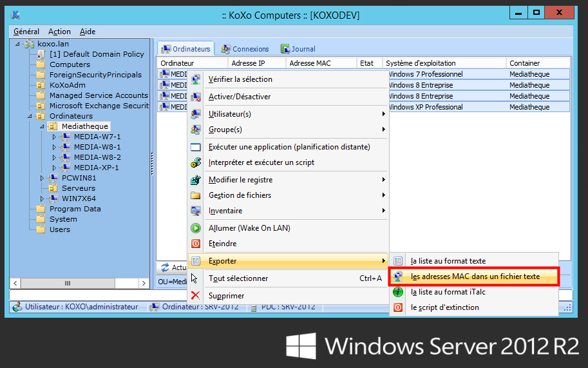Collapse the Mediatheque tree node
The width and height of the screenshot is (588, 368).
click(x=42, y=127)
